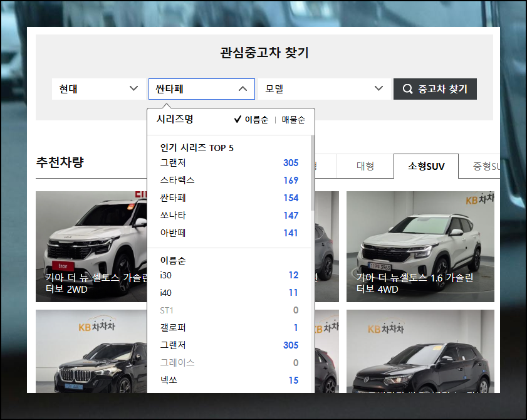Click the 관심중고차 찾기 title
527x420 pixels.
tap(264, 53)
